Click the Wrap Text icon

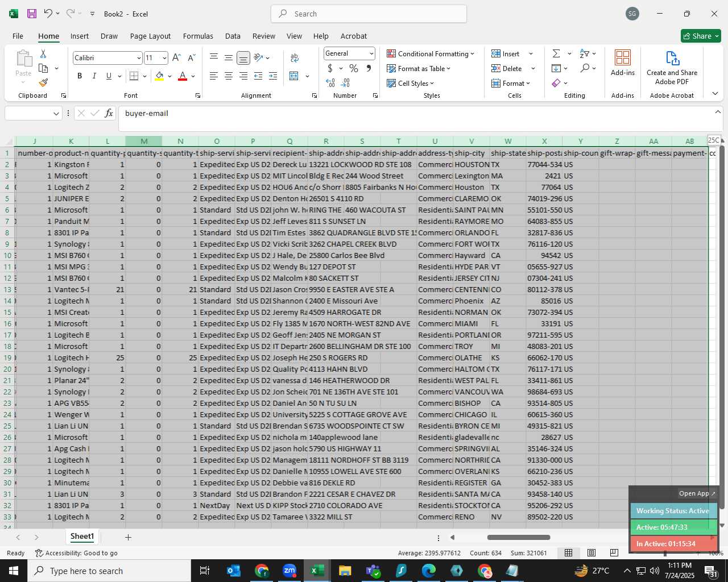295,57
